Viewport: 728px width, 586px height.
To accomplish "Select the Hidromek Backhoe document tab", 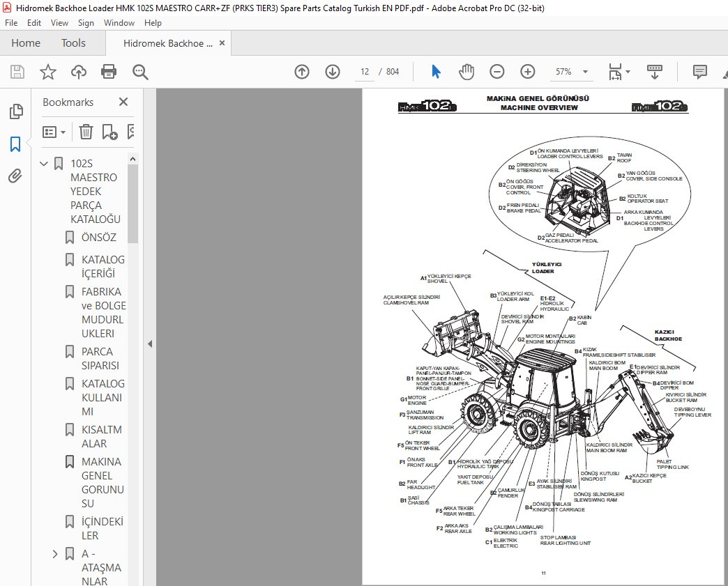I will coord(167,44).
